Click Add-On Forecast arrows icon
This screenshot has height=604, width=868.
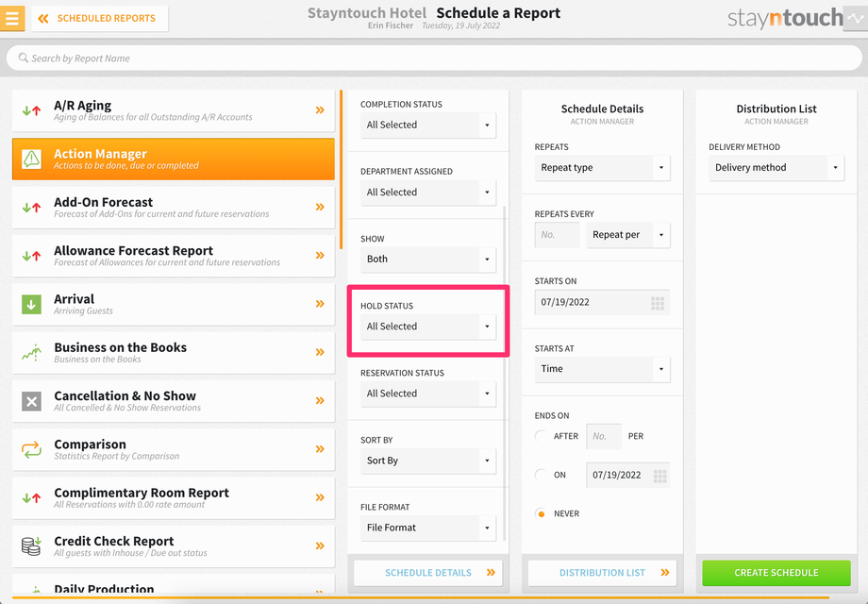coord(31,208)
